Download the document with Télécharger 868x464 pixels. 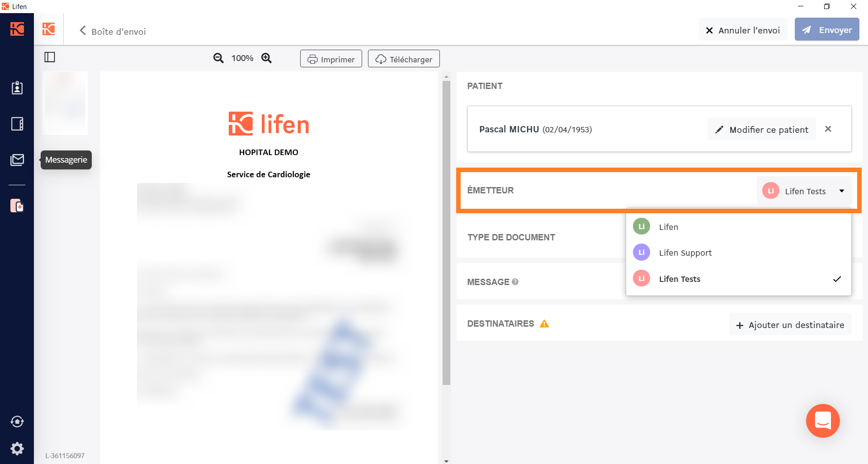coord(404,59)
